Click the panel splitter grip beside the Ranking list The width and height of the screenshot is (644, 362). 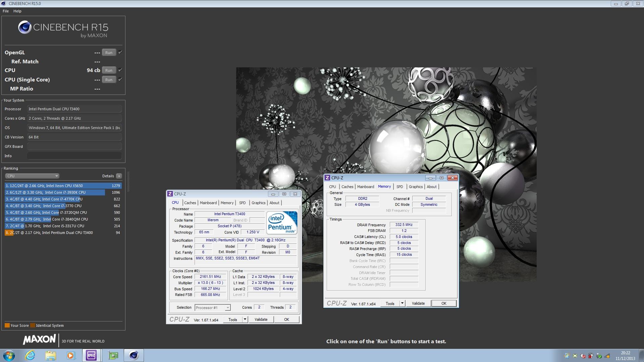tap(128, 181)
